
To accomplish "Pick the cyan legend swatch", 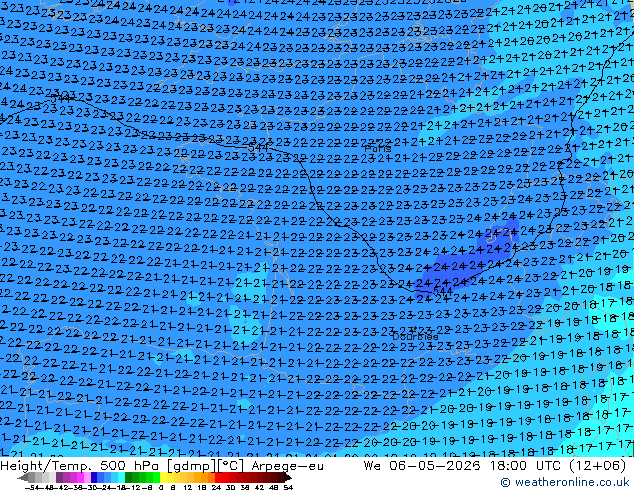I will [x=121, y=477].
